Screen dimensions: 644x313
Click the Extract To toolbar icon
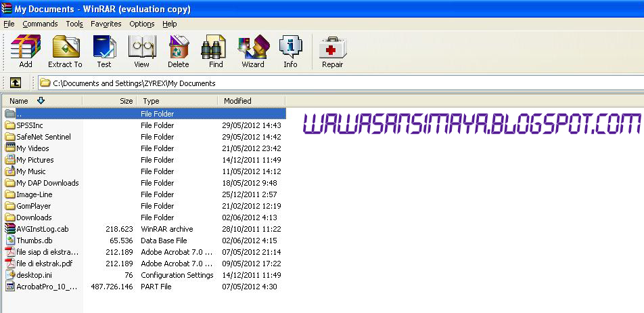coord(66,47)
